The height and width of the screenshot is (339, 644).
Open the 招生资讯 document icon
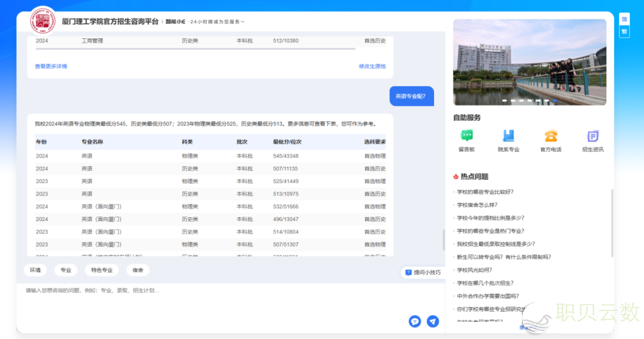click(x=593, y=135)
